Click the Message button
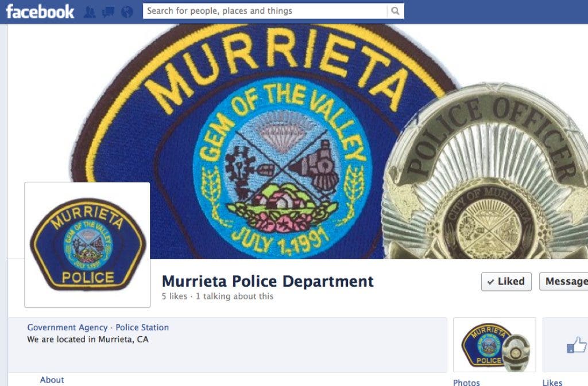The width and height of the screenshot is (588, 386). [x=564, y=282]
